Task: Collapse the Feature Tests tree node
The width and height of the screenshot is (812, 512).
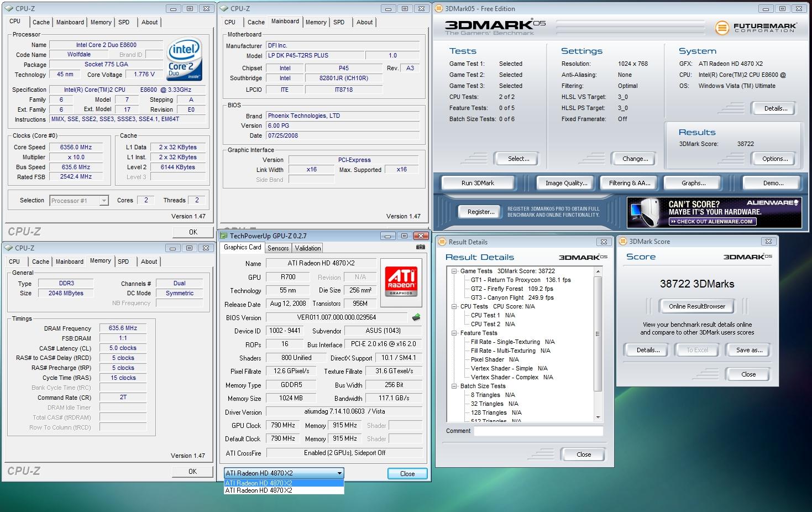Action: [454, 333]
